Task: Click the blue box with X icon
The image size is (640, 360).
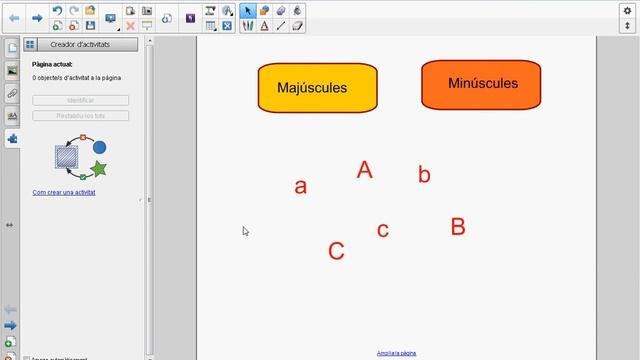Action: [227, 26]
